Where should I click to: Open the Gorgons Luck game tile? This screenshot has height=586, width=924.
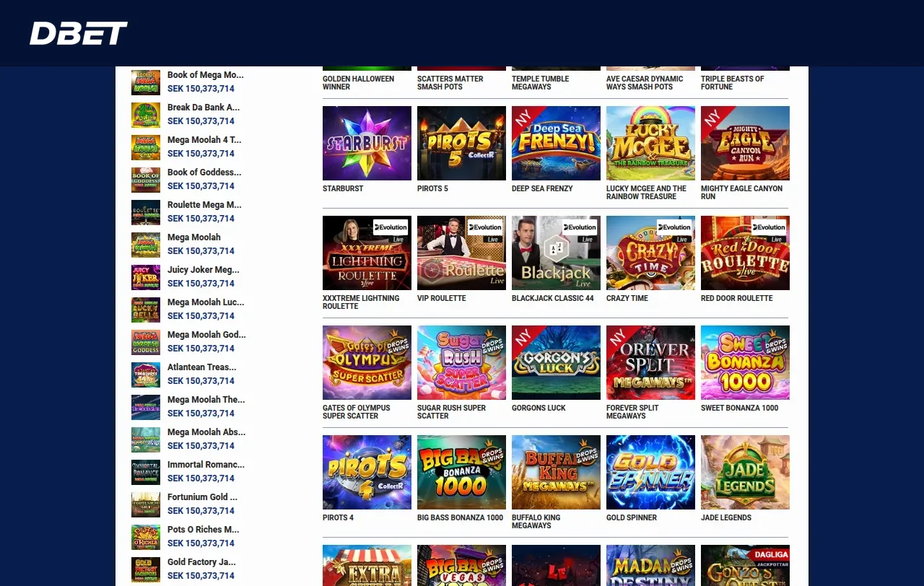(x=556, y=362)
